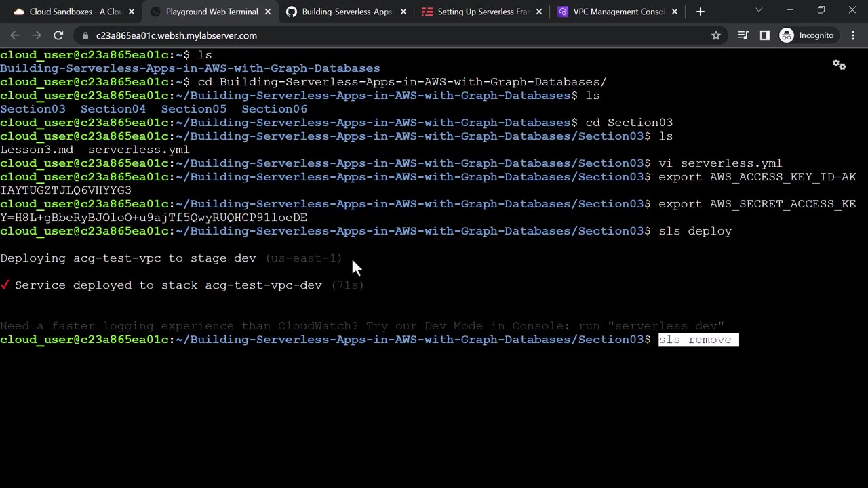Expand the tab search dropdown chevron
868x488 pixels.
tap(759, 10)
